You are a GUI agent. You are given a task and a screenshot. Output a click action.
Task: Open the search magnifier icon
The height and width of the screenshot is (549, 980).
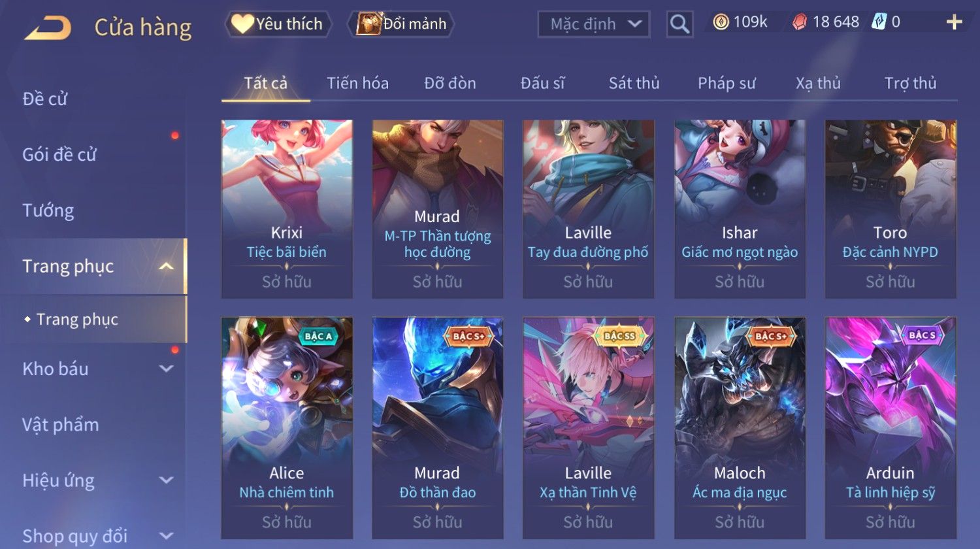click(679, 24)
